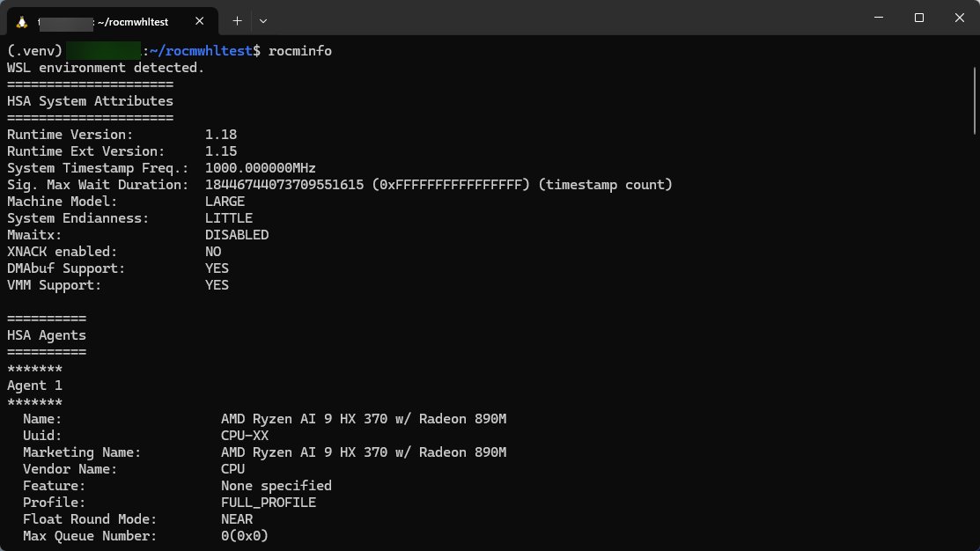
Task: Click the VMM Support YES value
Action: click(217, 285)
